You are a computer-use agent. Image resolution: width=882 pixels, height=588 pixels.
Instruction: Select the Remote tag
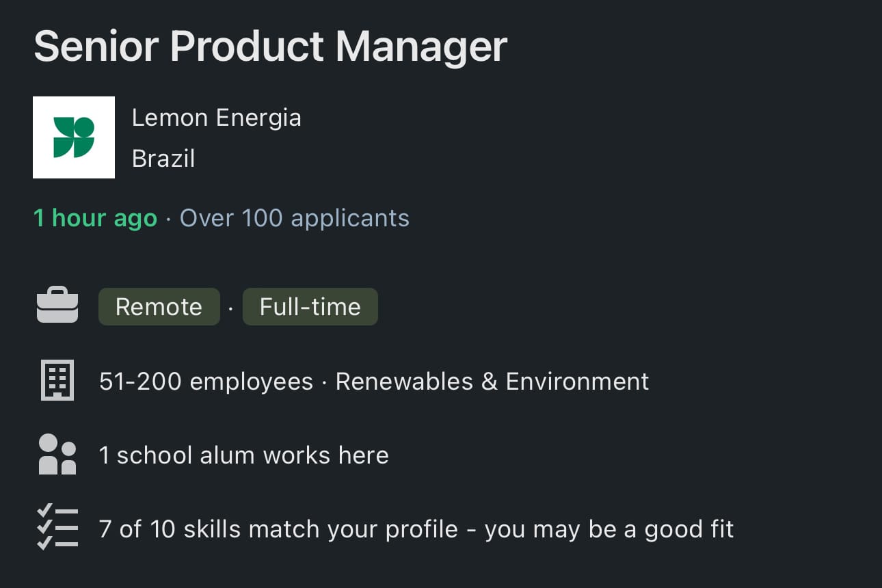(x=159, y=306)
